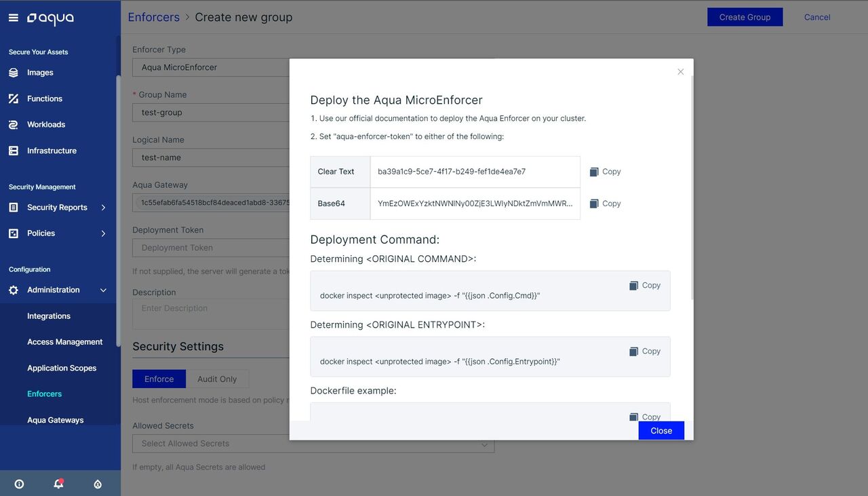This screenshot has width=868, height=496.
Task: Open the Allowed Secrets dropdown arrow
Action: [484, 444]
